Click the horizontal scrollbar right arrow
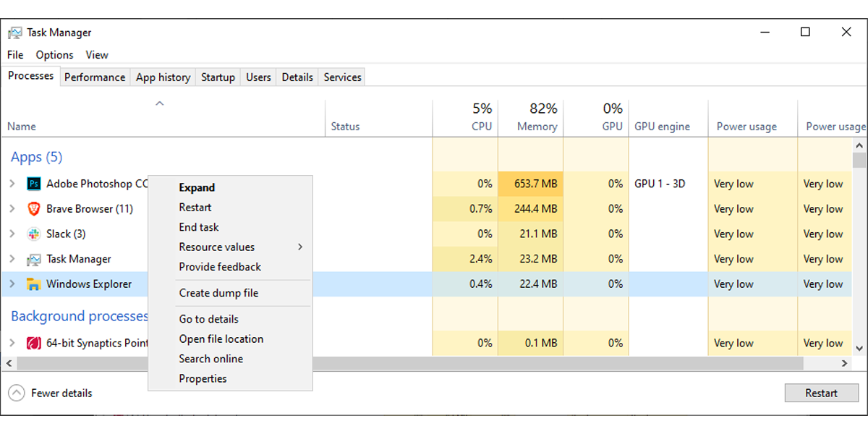The image size is (868, 434). click(x=844, y=363)
